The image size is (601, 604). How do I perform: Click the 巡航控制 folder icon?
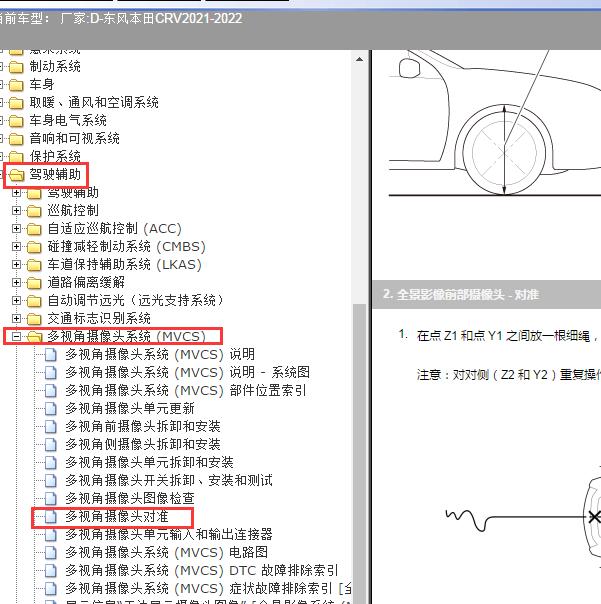34,211
